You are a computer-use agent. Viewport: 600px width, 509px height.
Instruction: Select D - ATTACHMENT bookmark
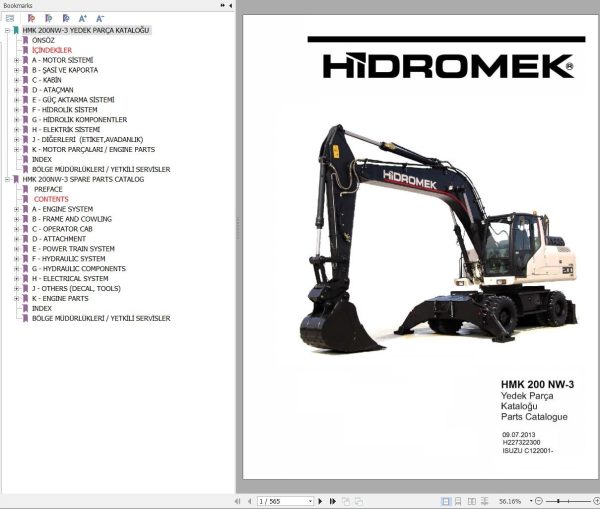click(59, 239)
